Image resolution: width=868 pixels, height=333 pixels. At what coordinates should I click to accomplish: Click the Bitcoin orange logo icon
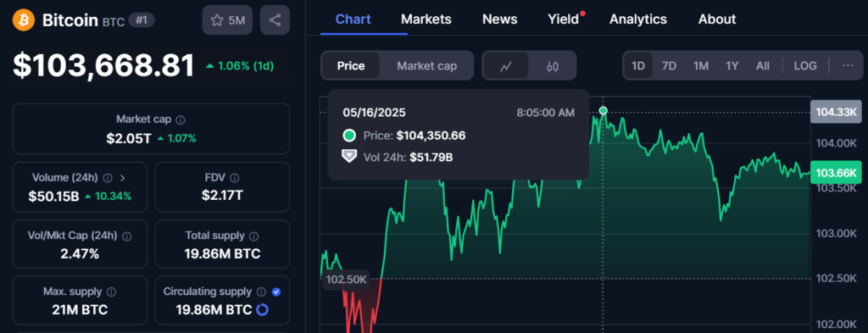[x=25, y=20]
